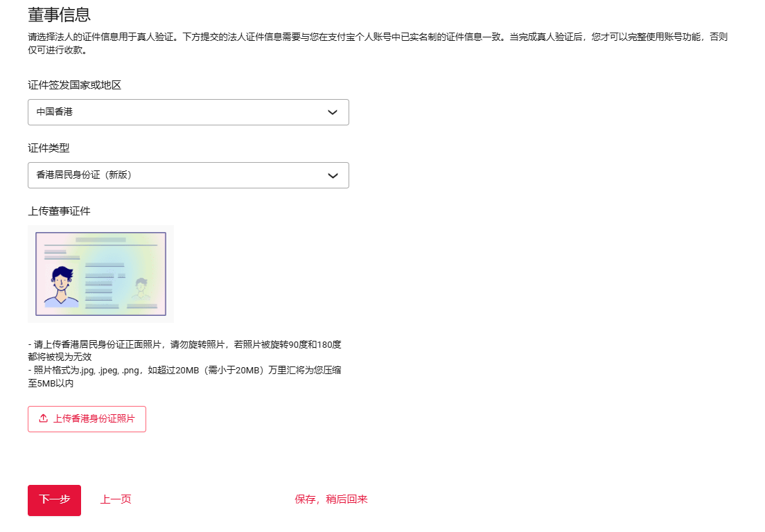Click the 证件签发国家或地区 field label

74,85
